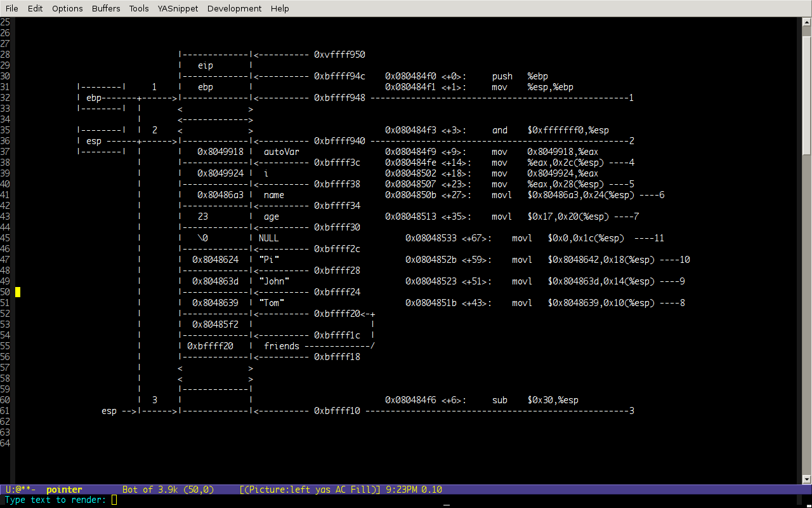Open the Development menu
Screen dimensions: 812x508
click(234, 8)
